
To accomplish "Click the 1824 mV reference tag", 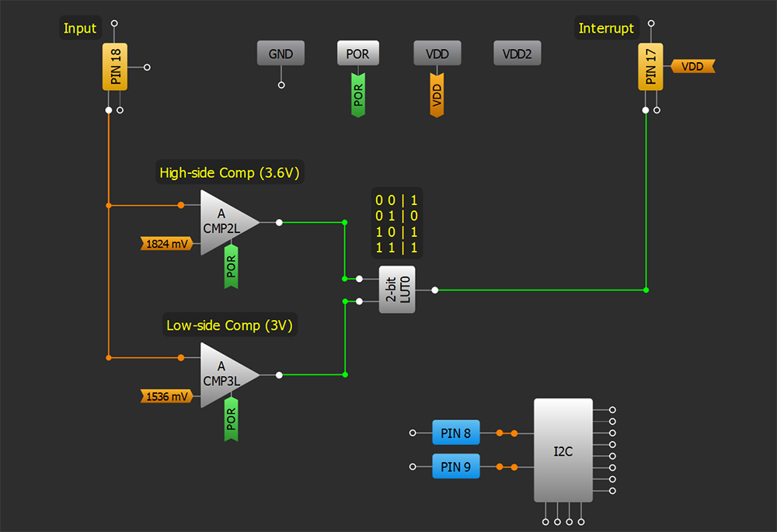I will point(166,244).
